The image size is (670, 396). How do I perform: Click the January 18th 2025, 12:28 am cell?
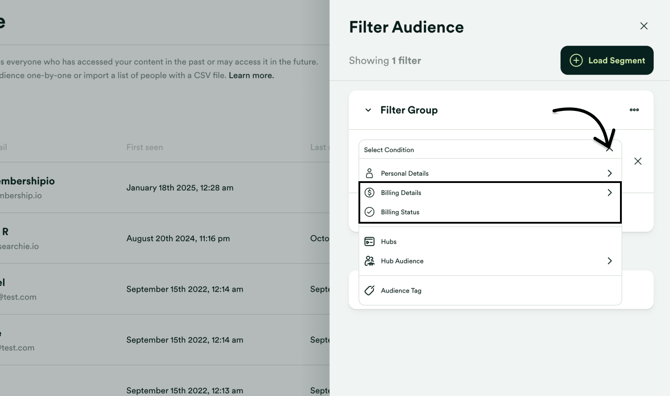[x=179, y=188]
